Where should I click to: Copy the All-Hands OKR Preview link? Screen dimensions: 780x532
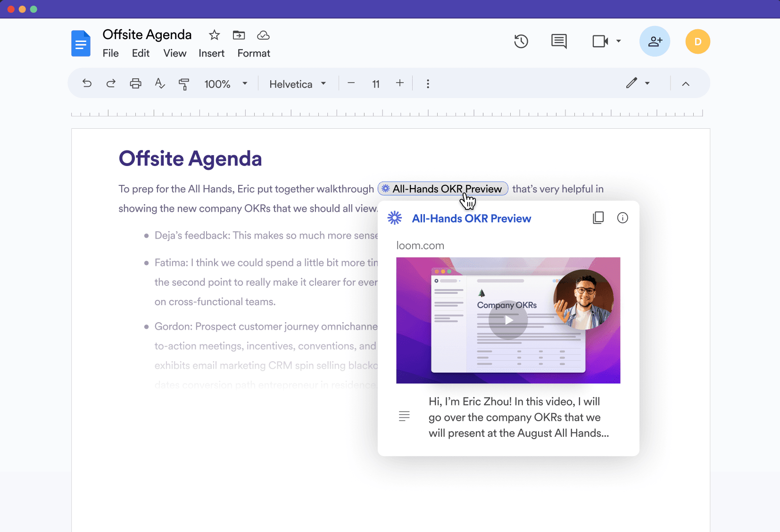point(598,217)
